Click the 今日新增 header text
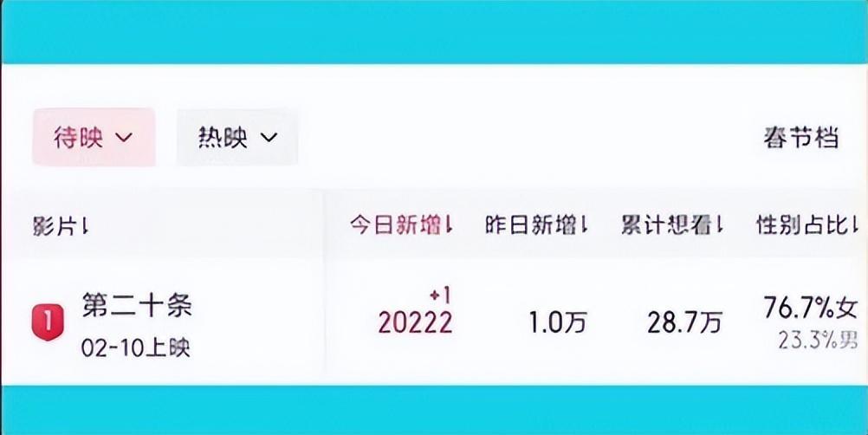 click(395, 226)
